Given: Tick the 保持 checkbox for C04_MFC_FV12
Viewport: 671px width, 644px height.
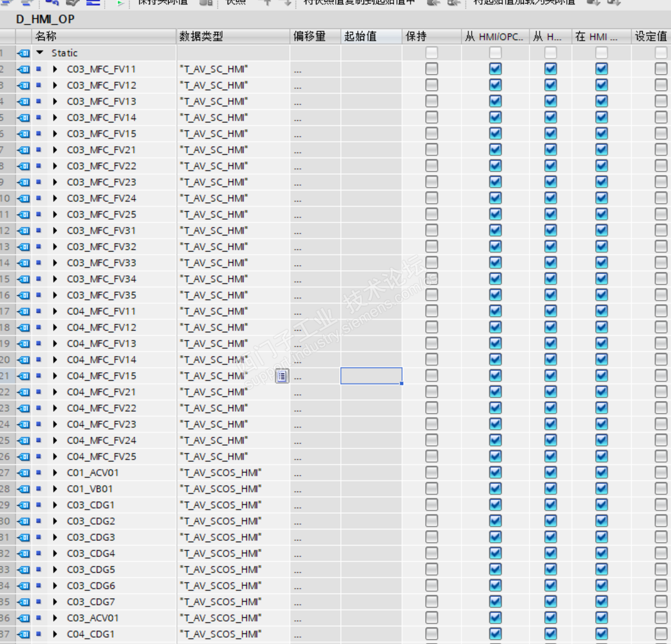Looking at the screenshot, I should coord(432,327).
